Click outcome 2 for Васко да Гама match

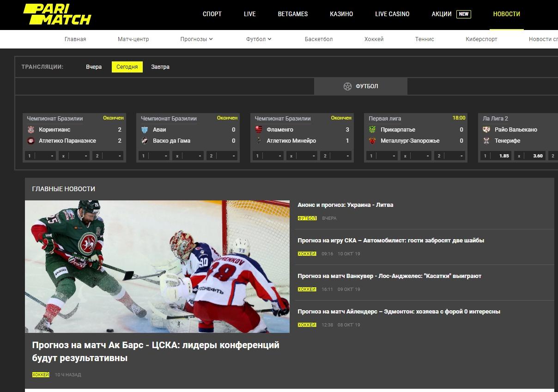click(x=222, y=156)
